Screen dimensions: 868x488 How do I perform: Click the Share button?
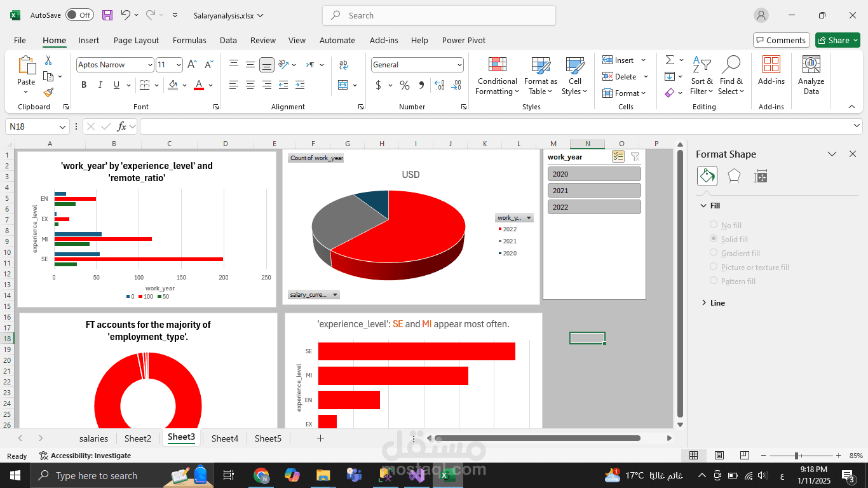837,40
